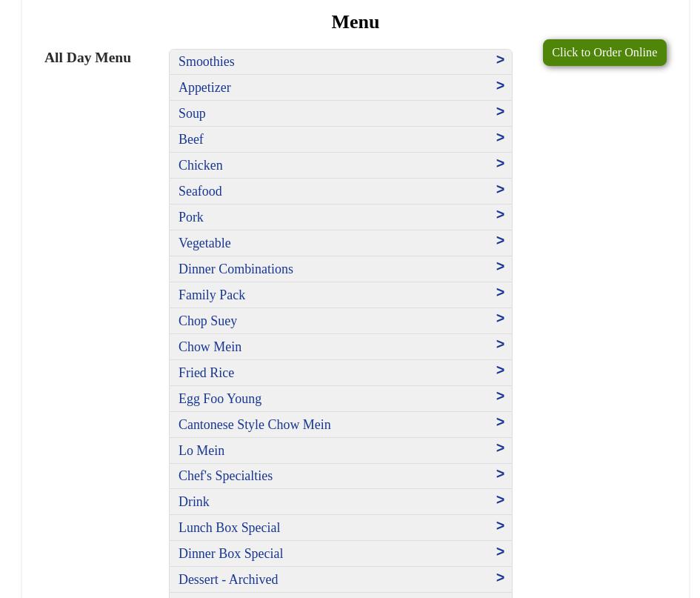Screen dimensions: 700x598
Task: Open Lunch Box Special category
Action: (x=229, y=528)
